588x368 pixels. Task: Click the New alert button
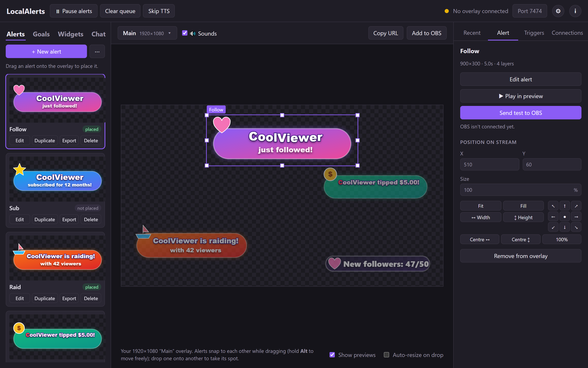click(x=46, y=51)
